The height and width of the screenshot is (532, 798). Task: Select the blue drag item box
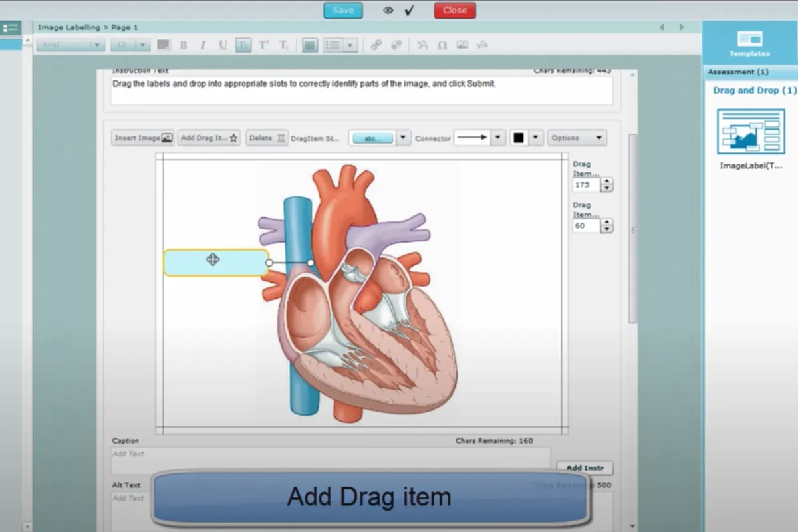pyautogui.click(x=216, y=263)
